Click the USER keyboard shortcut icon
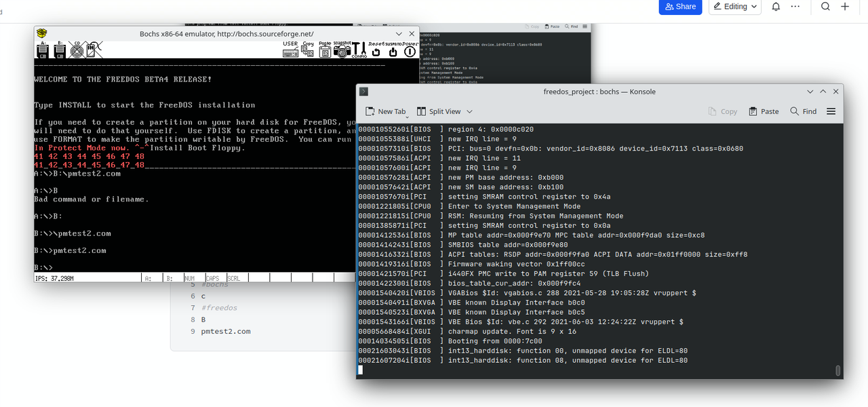 290,50
